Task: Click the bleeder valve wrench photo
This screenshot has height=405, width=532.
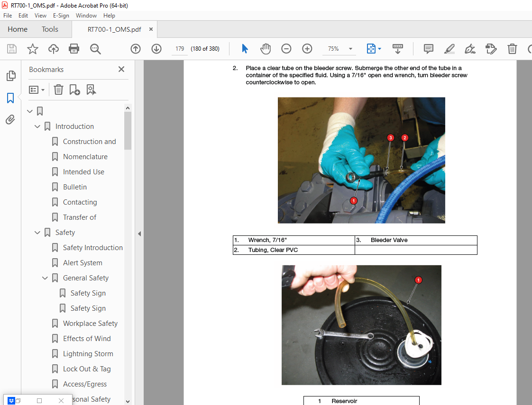Action: coord(361,160)
